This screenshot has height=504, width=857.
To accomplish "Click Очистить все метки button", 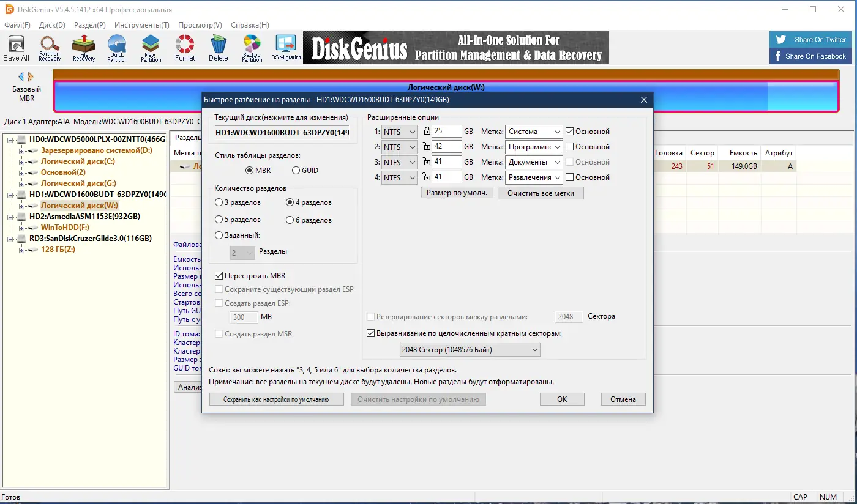I will (x=541, y=193).
